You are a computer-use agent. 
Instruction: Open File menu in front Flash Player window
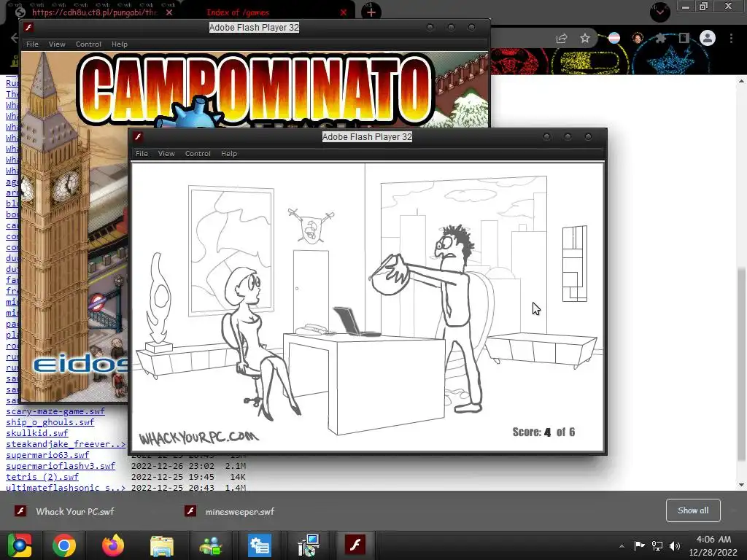(x=142, y=153)
